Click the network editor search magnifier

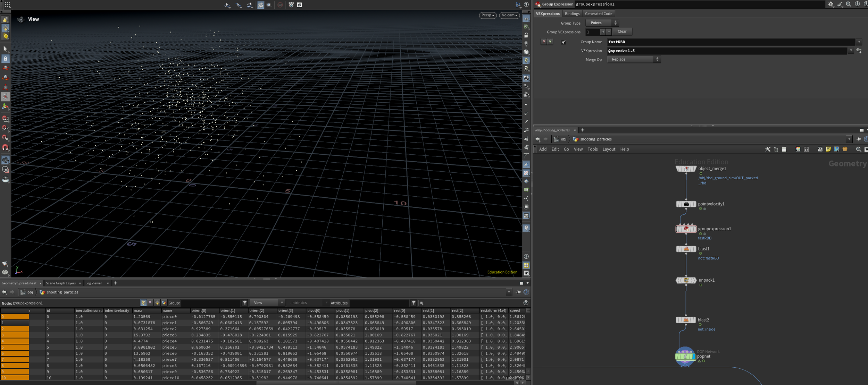[x=858, y=149]
